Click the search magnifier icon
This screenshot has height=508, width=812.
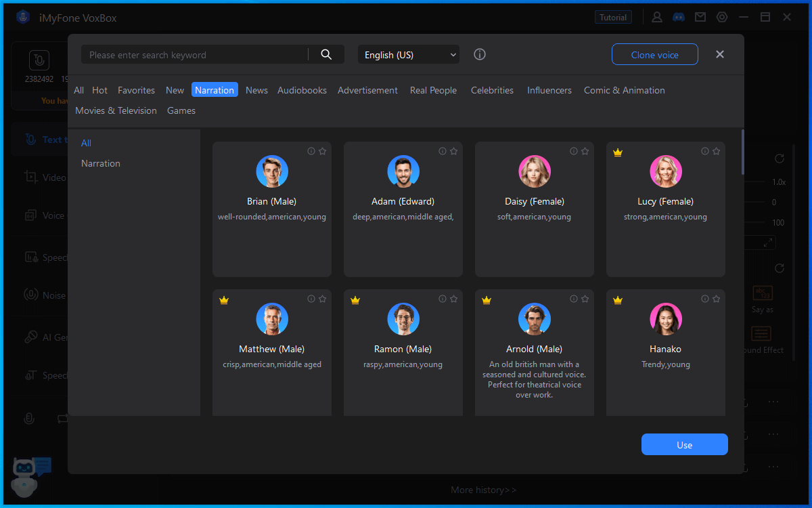click(326, 55)
